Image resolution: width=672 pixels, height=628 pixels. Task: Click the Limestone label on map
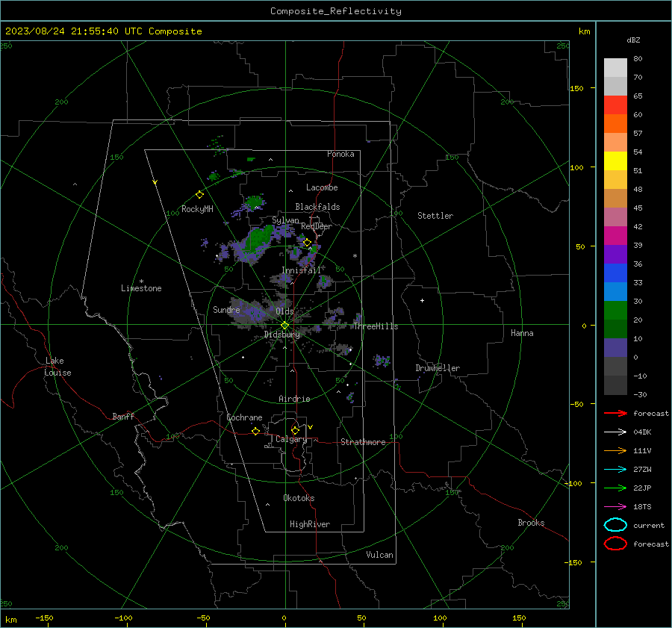tap(141, 288)
